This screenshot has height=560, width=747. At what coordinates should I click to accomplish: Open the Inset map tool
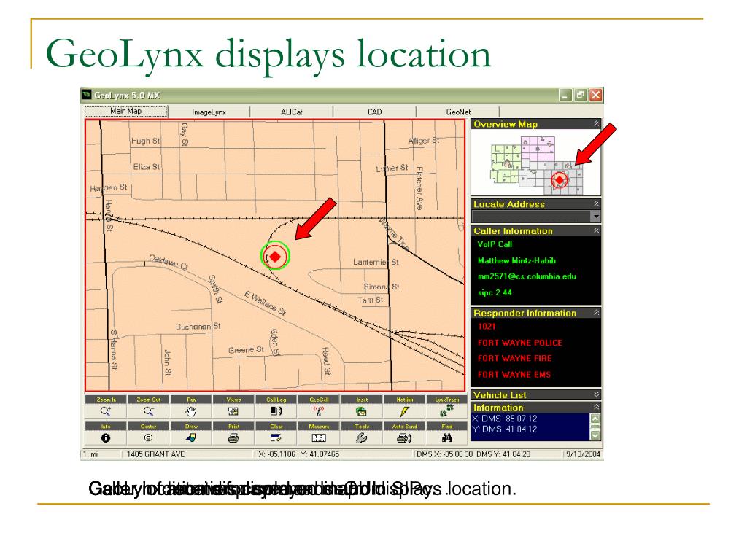click(362, 411)
